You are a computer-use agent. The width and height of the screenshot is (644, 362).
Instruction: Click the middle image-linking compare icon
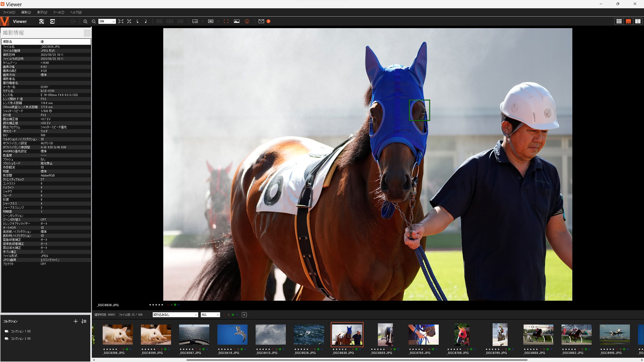pos(170,21)
